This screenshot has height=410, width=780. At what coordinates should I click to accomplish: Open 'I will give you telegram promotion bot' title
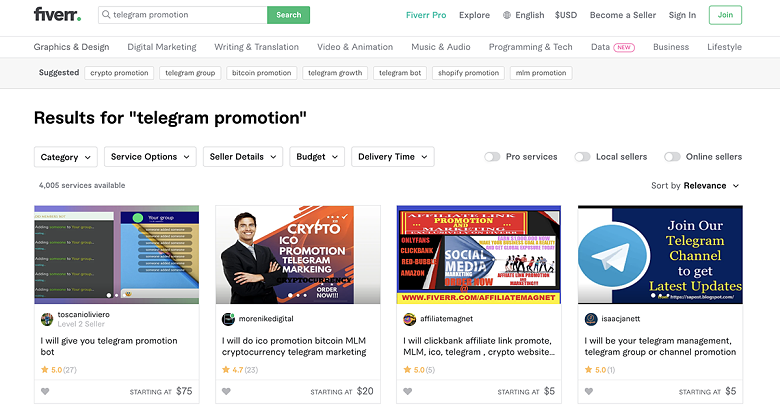click(x=109, y=346)
